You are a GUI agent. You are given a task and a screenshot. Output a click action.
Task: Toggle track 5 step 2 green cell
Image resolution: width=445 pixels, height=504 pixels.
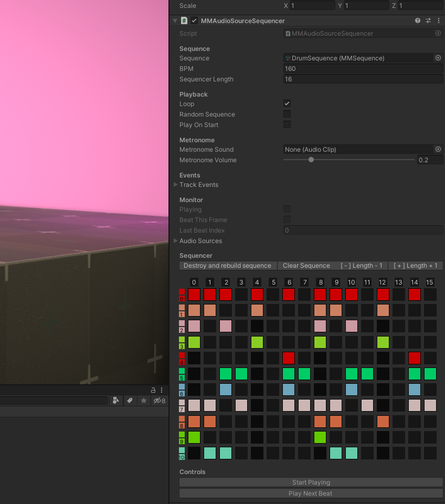pos(226,374)
